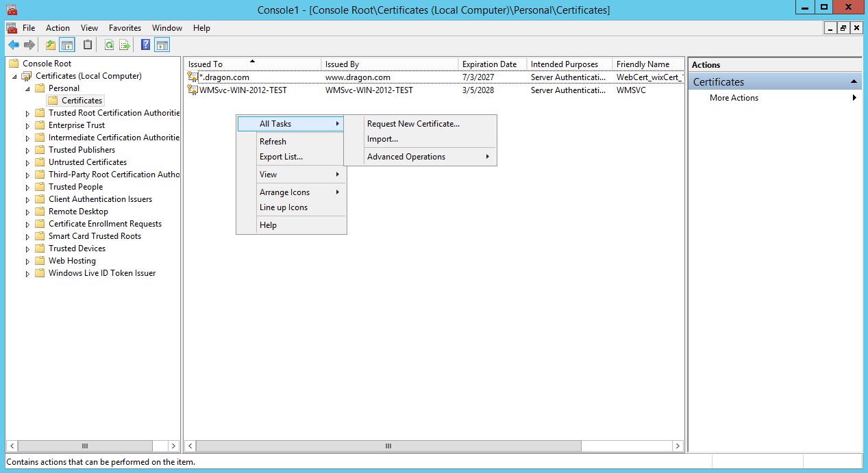Choose Import... from the All Tasks submenu
This screenshot has width=868, height=473.
coord(382,139)
